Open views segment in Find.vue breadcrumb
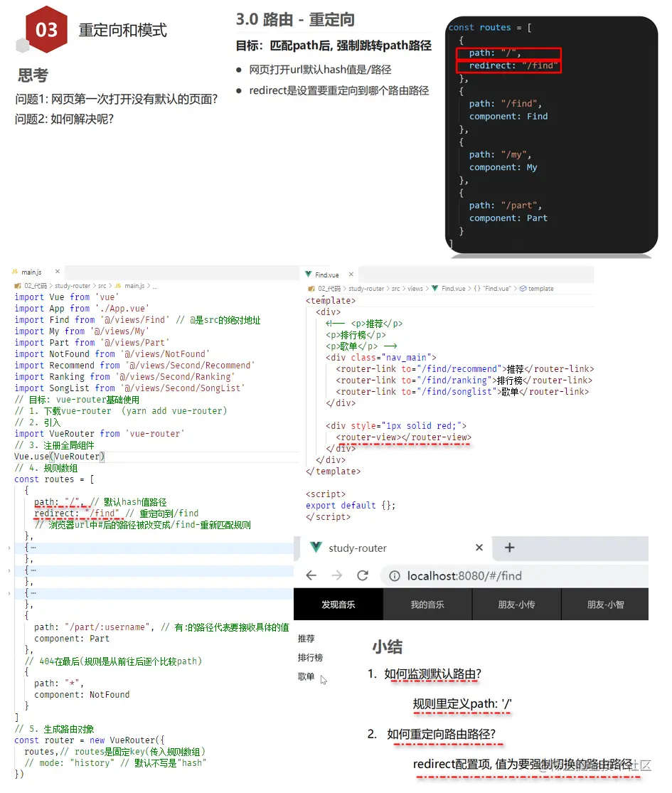This screenshot has width=672, height=793. (x=415, y=289)
